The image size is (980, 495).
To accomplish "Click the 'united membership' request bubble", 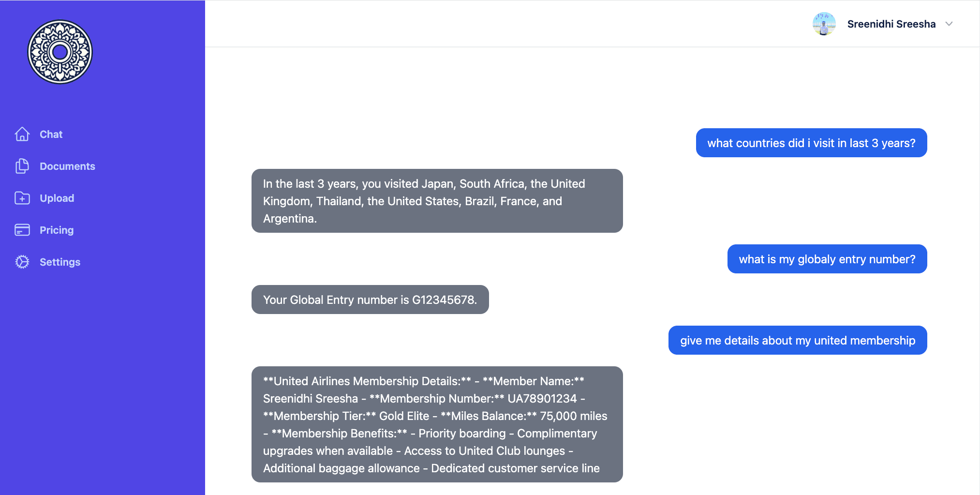I will 798,340.
